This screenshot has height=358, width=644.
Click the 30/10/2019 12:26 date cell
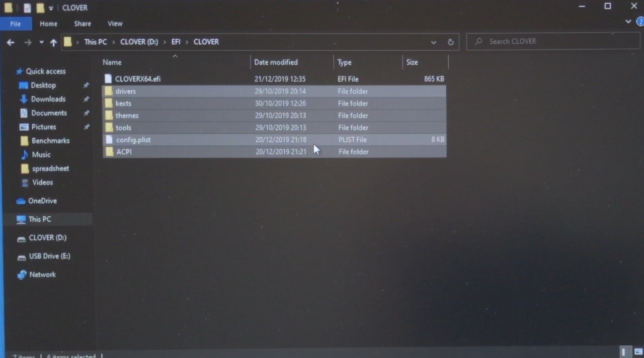280,103
